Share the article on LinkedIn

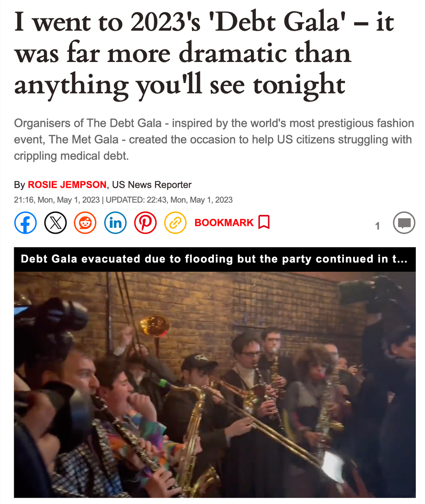click(x=115, y=223)
